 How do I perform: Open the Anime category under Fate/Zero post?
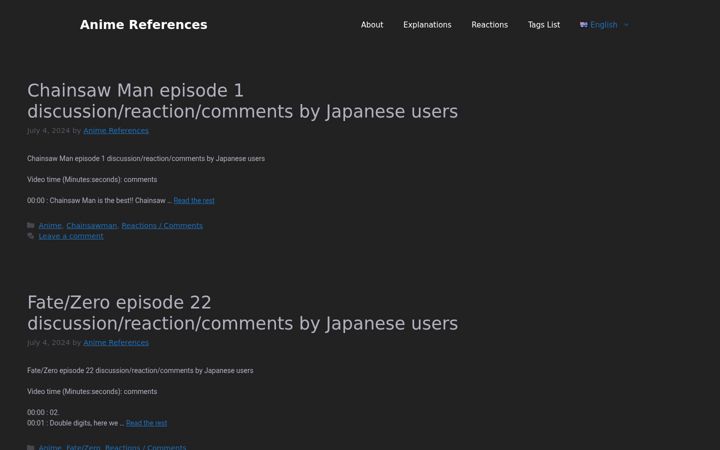point(50,447)
